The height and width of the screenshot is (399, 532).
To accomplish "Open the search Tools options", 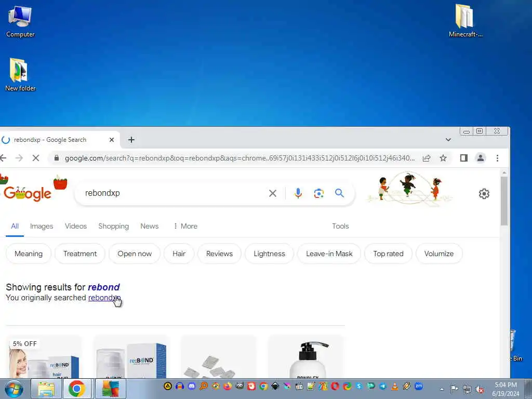I will pos(340,226).
